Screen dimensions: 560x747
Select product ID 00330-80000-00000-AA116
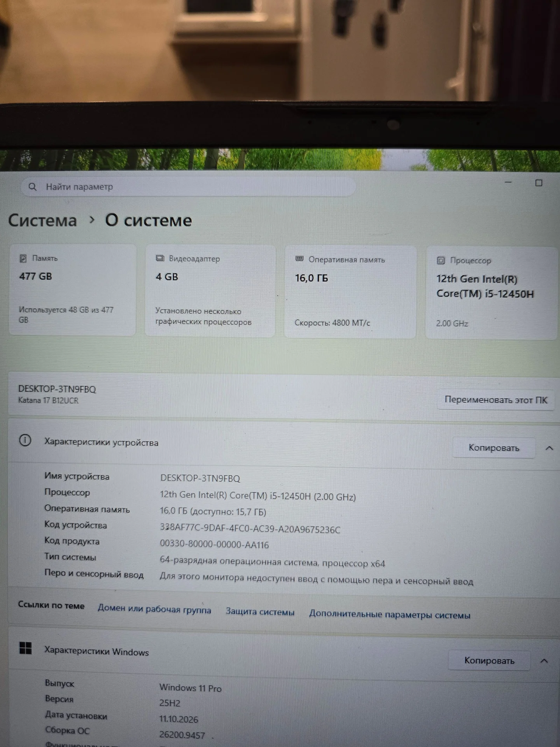pos(214,544)
